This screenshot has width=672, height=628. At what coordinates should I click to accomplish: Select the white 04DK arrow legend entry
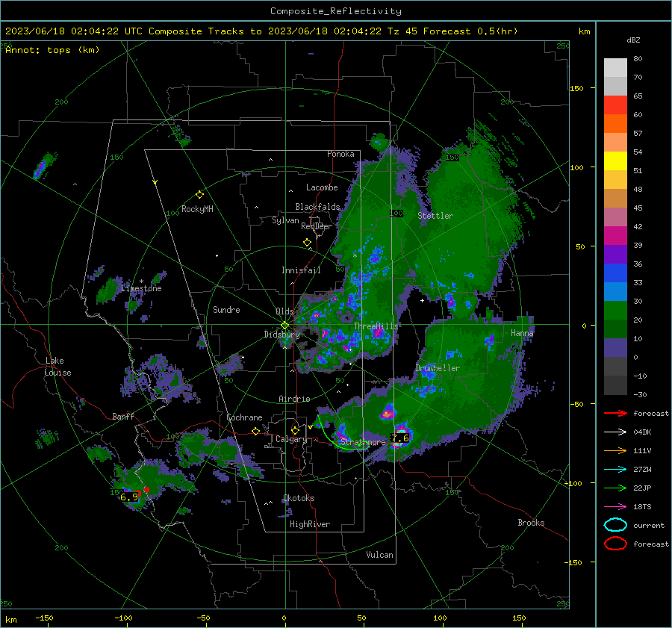coord(615,432)
